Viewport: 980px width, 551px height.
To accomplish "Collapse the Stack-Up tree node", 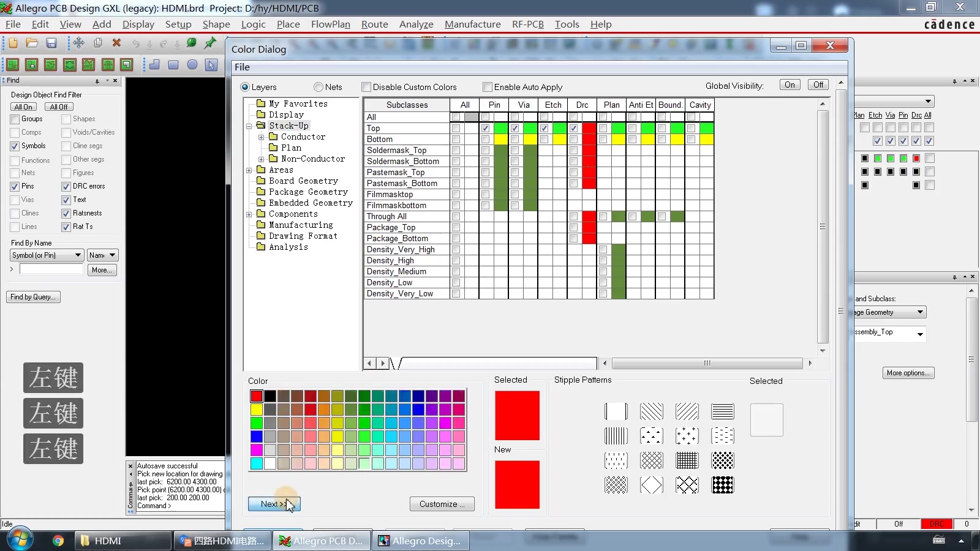I will 249,126.
